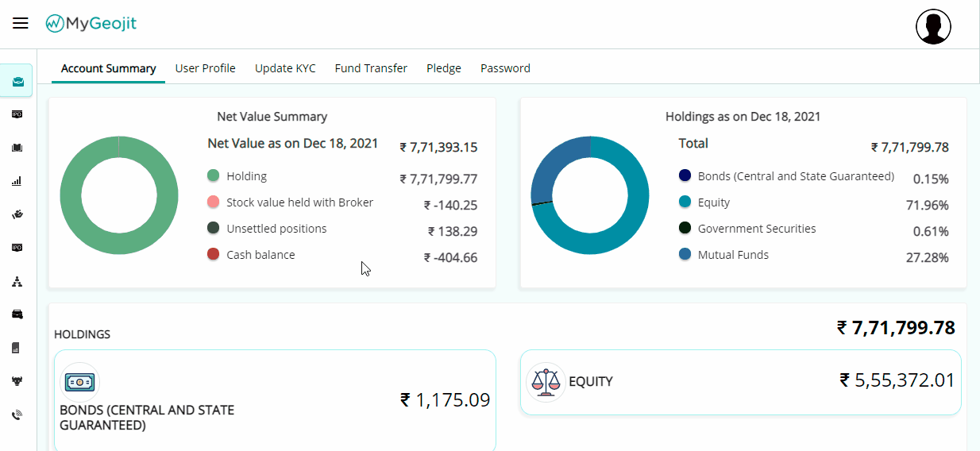This screenshot has width=980, height=451.
Task: Open the phone call icon in sidebar
Action: coord(17,414)
